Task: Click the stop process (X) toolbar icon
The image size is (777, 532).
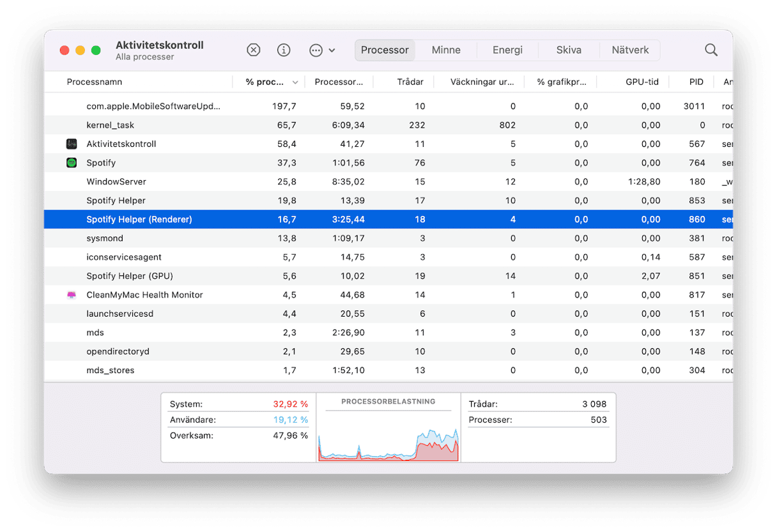Action: click(x=254, y=50)
